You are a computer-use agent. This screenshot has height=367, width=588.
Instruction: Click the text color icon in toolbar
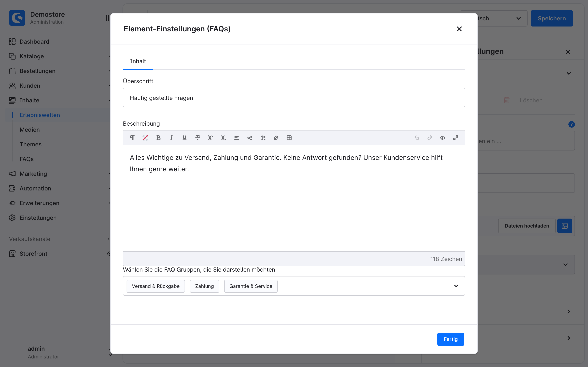(x=145, y=138)
